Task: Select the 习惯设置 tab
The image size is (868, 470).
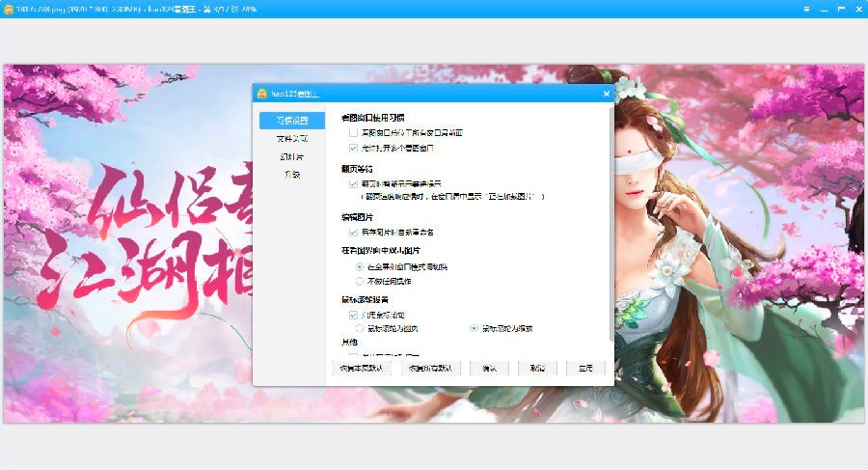Action: click(x=292, y=121)
